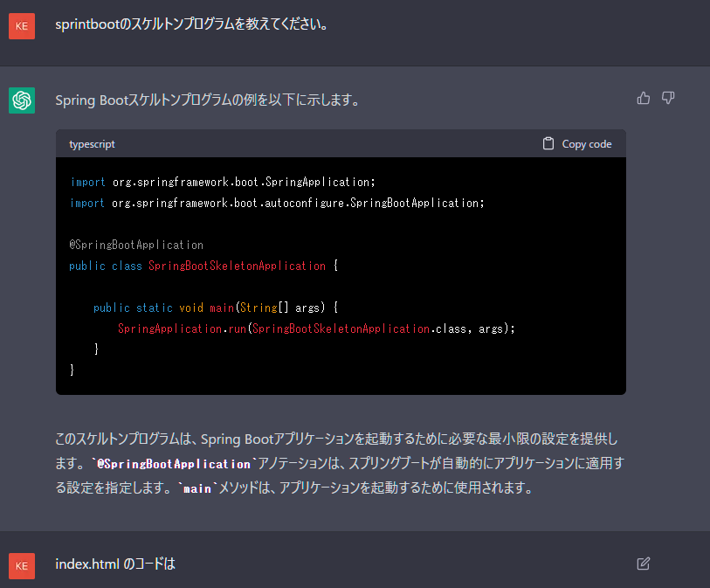Click the first user message about sprintboot
The width and height of the screenshot is (710, 588).
coord(191,24)
